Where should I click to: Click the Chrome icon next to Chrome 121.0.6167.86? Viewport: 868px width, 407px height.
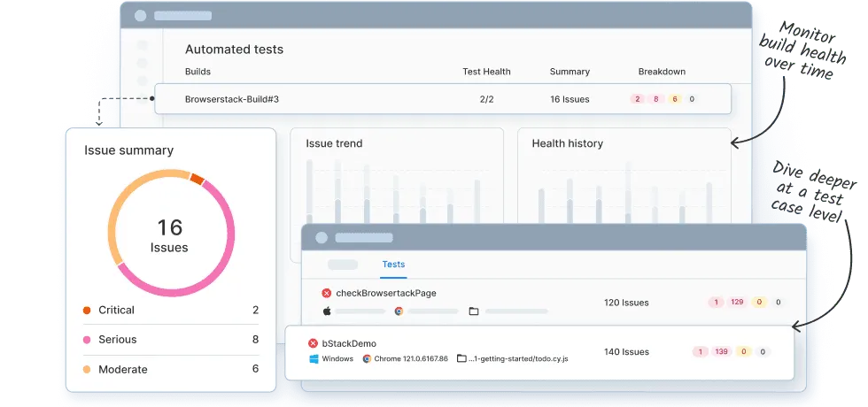tap(367, 359)
